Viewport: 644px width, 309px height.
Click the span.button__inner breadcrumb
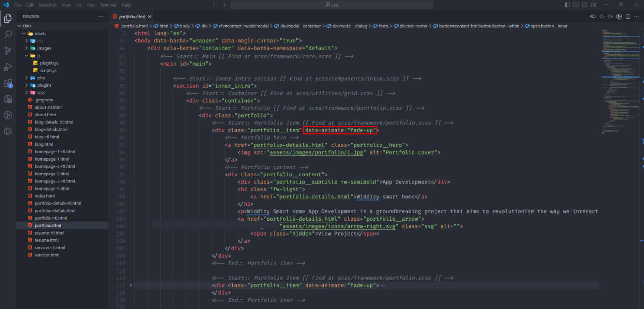[x=546, y=26]
